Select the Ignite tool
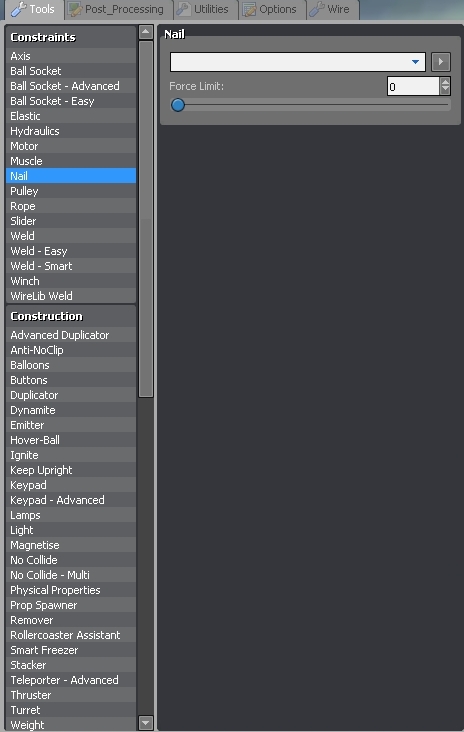 (x=71, y=455)
